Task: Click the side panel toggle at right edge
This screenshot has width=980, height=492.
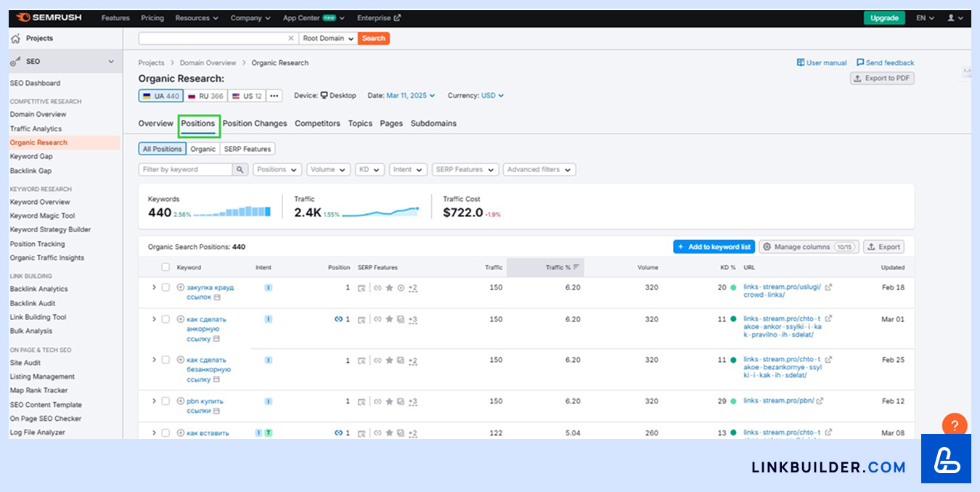Action: click(966, 71)
